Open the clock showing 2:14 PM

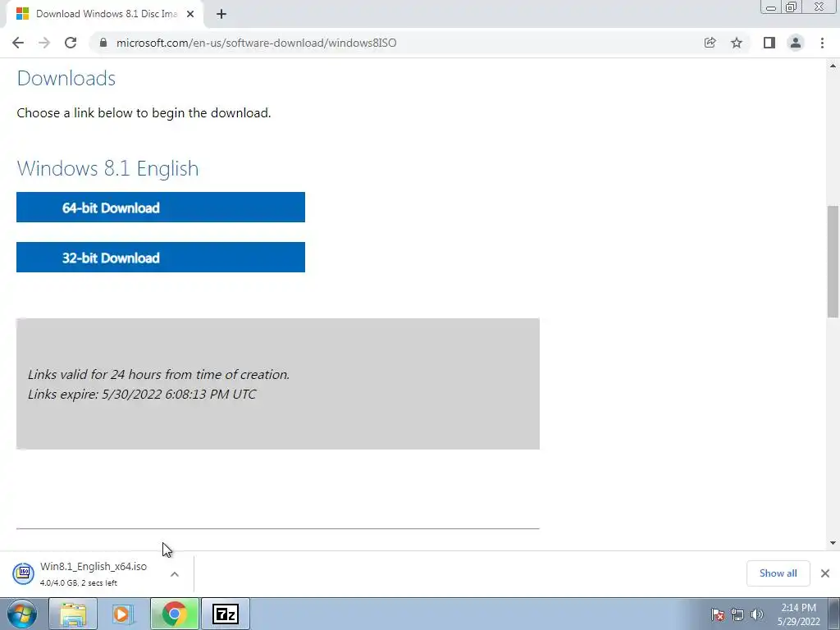click(798, 614)
